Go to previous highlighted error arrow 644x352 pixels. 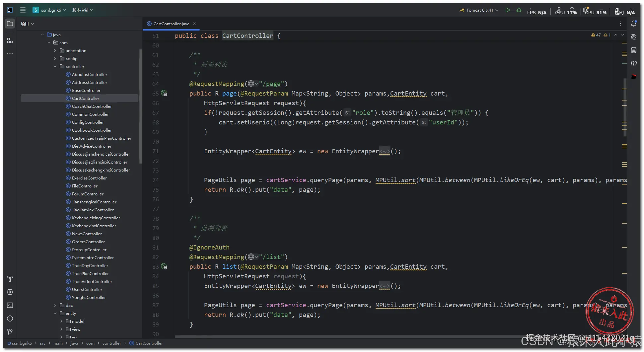616,35
